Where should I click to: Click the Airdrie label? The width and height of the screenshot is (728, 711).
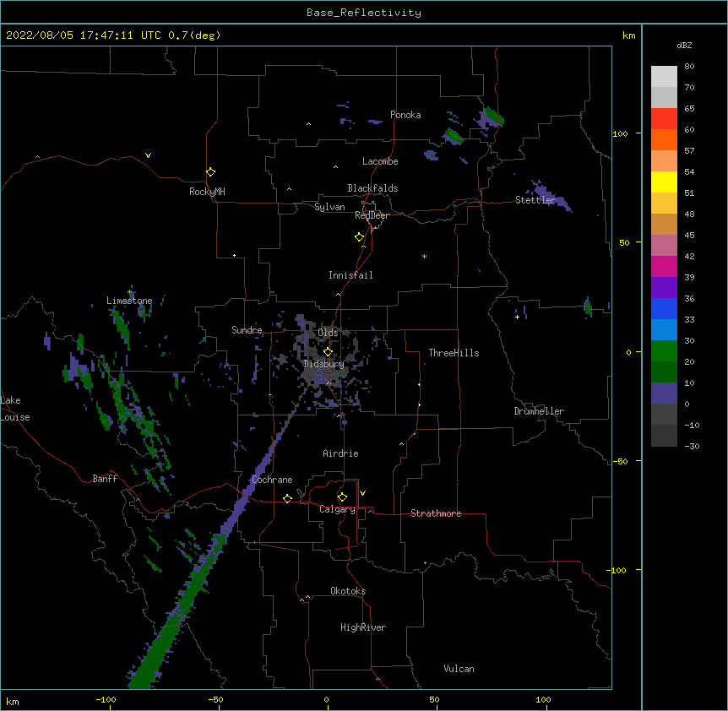pos(340,453)
